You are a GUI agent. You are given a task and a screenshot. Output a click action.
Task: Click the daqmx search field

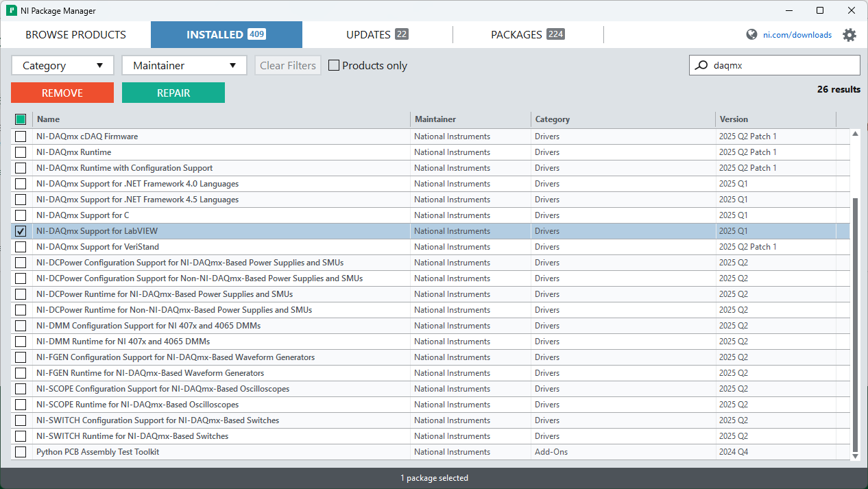768,64
